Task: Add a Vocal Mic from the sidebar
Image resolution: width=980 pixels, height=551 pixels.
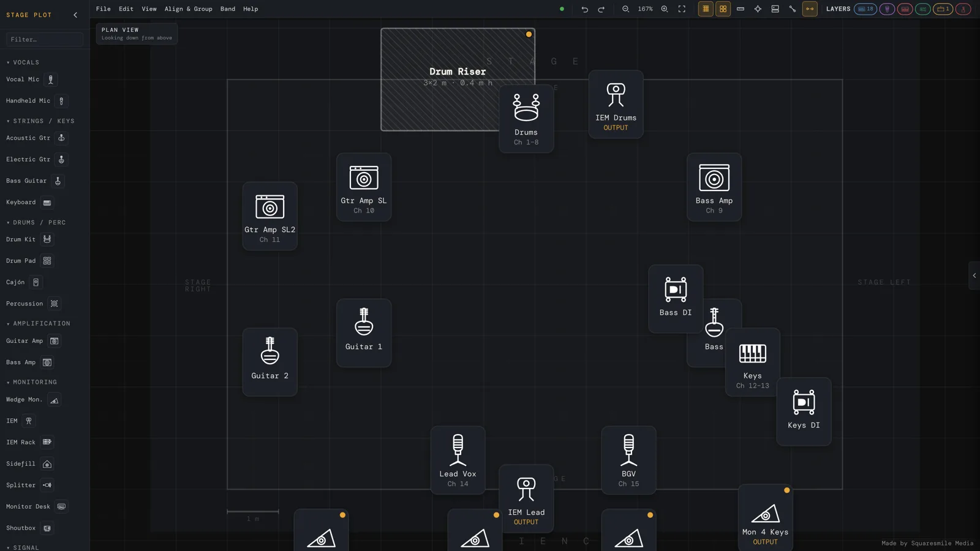Action: coord(31,80)
